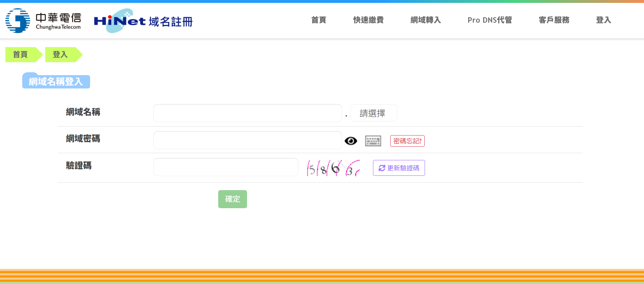Open 快速繳費 menu item

[x=368, y=20]
